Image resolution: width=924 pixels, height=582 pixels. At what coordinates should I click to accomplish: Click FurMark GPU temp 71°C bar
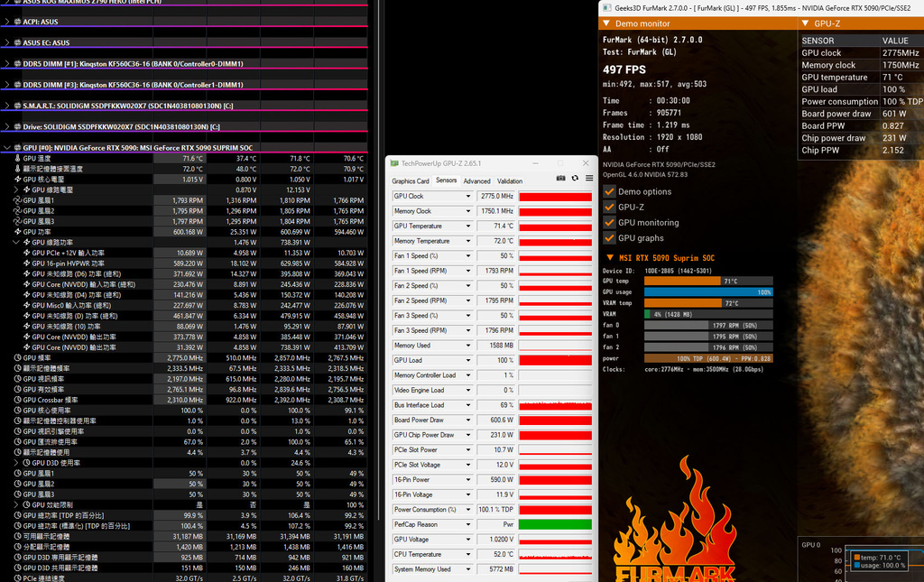(x=708, y=281)
